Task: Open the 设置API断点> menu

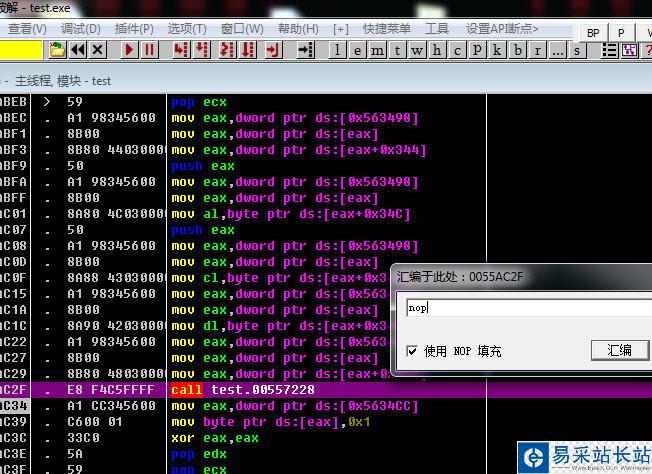Action: pos(502,29)
